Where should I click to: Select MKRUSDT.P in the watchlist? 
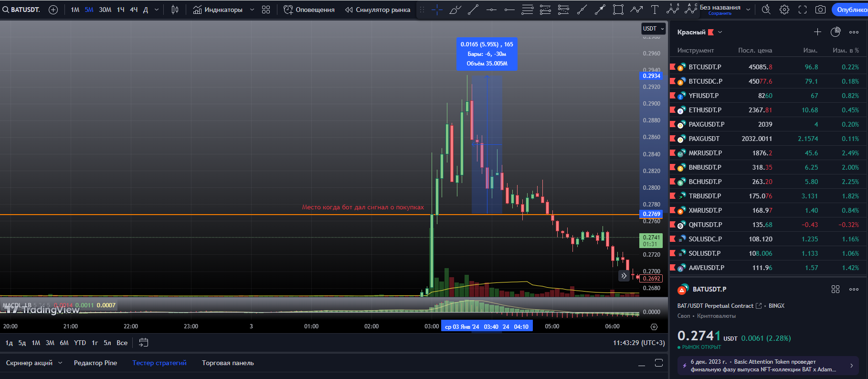coord(769,153)
